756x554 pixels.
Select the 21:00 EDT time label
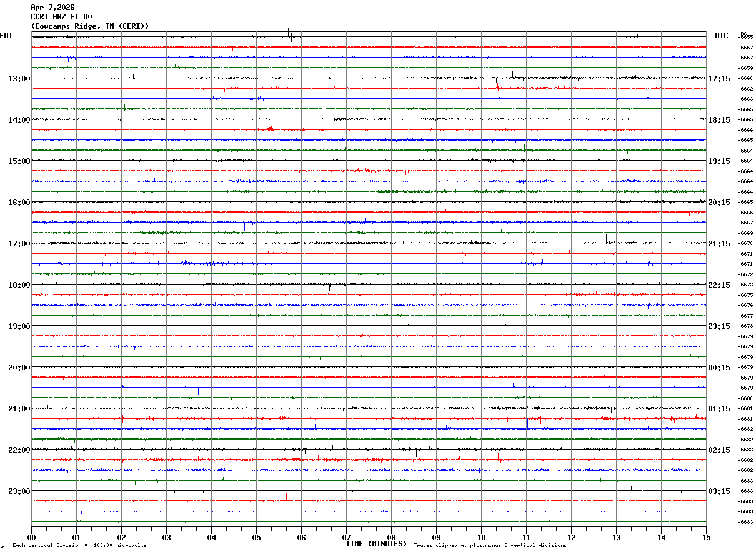pos(19,409)
